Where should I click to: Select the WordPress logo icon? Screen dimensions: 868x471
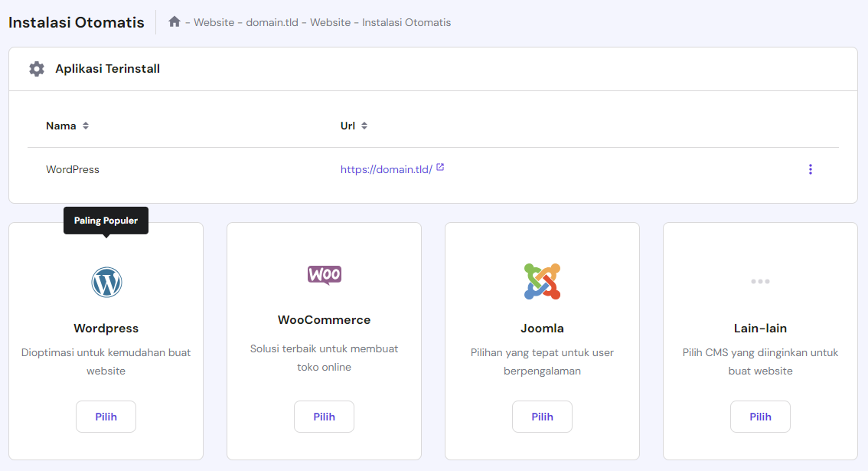point(106,282)
